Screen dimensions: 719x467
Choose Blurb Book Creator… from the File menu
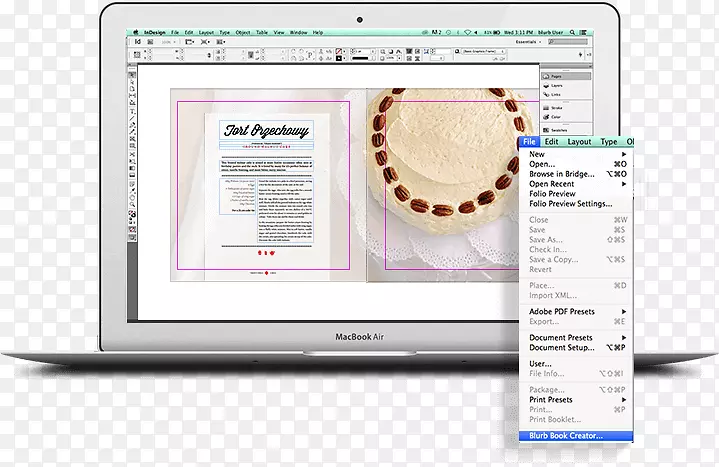pos(576,436)
